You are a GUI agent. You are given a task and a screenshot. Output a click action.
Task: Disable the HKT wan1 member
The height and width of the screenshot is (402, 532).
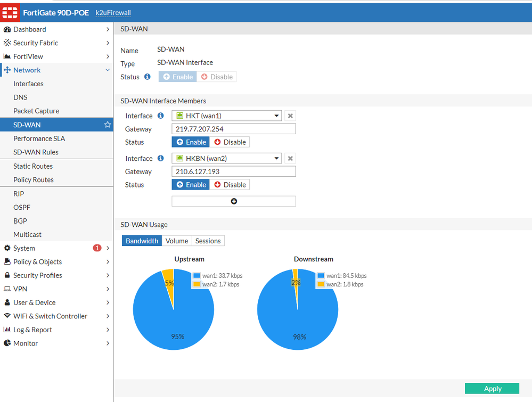coord(230,142)
